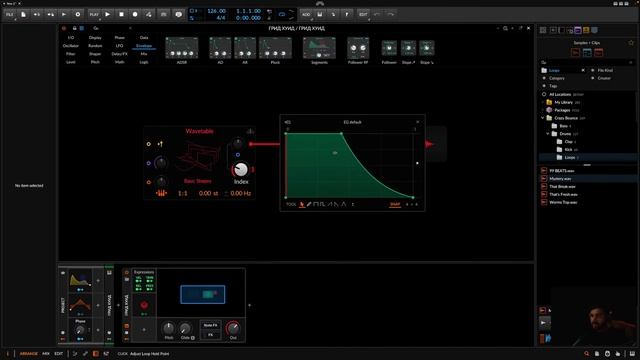The height and width of the screenshot is (360, 640).
Task: Toggle the lock icon in Grid header
Action: click(74, 28)
